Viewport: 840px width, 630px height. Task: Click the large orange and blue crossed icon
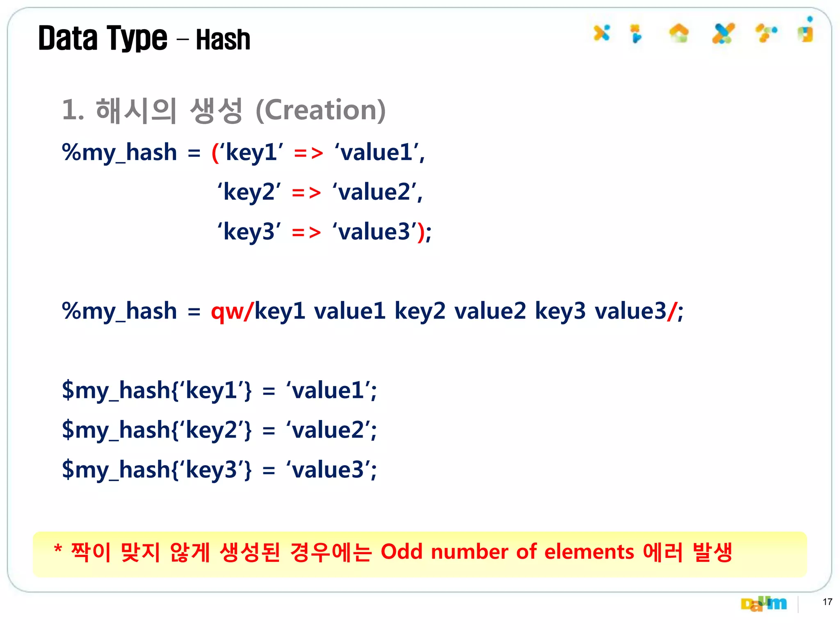723,33
